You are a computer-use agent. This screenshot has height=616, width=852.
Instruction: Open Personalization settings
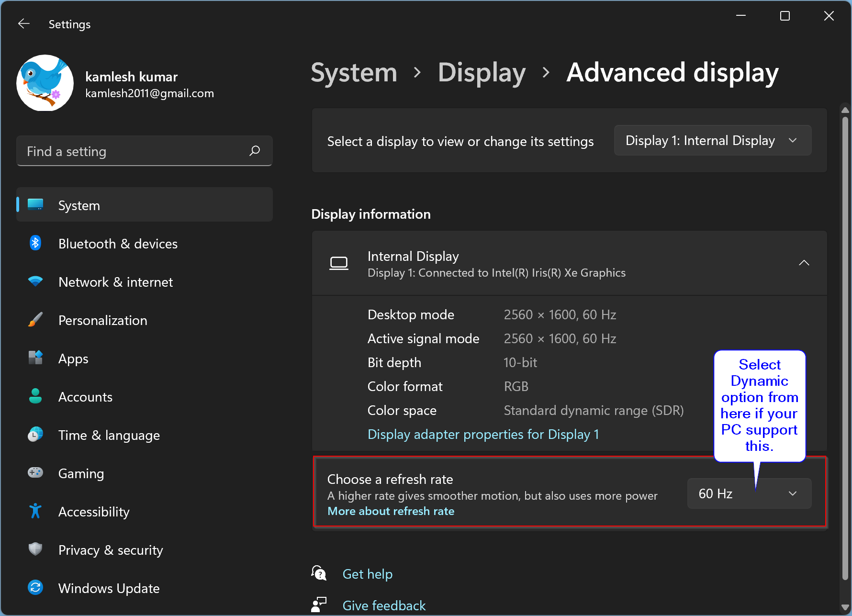pyautogui.click(x=145, y=320)
